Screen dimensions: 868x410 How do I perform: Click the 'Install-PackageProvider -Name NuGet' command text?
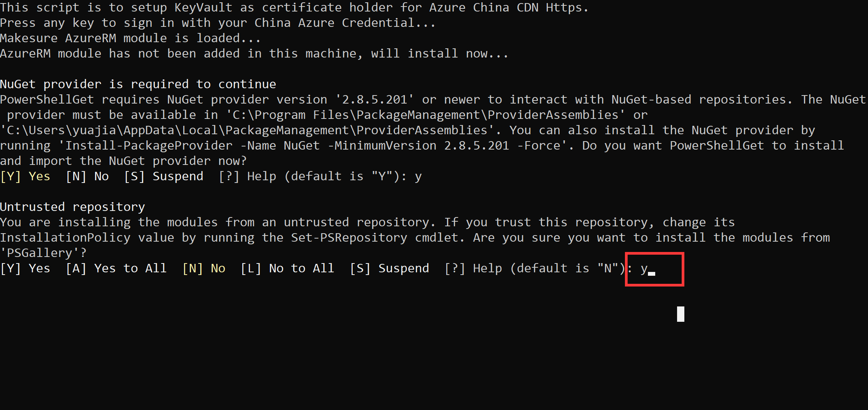tap(192, 146)
